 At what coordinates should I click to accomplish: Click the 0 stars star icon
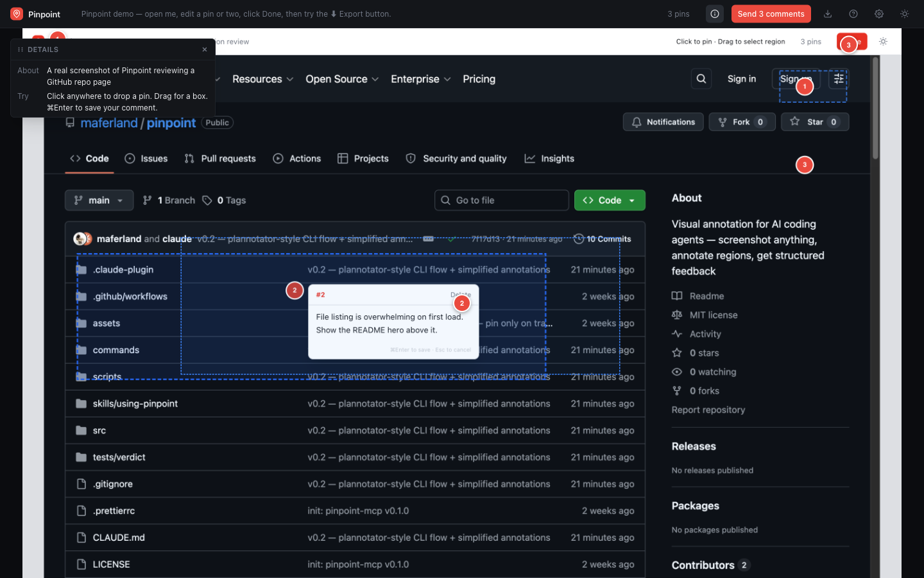tap(677, 353)
